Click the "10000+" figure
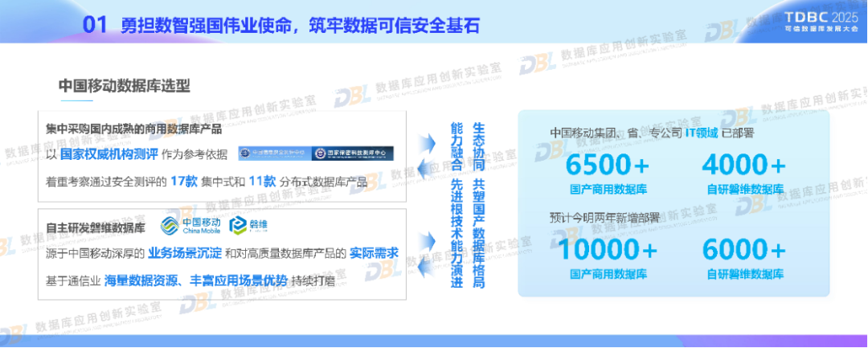The image size is (868, 348). click(x=608, y=250)
